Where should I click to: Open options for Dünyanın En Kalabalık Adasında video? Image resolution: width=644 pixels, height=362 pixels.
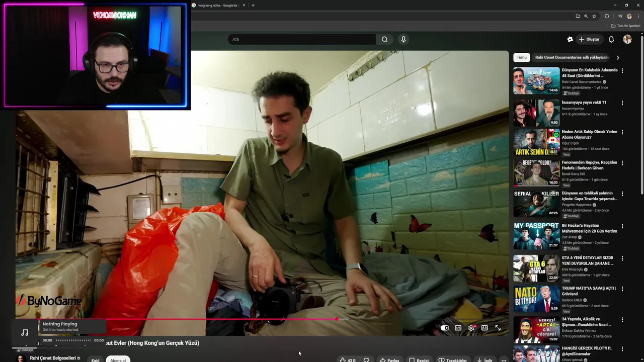tap(622, 71)
